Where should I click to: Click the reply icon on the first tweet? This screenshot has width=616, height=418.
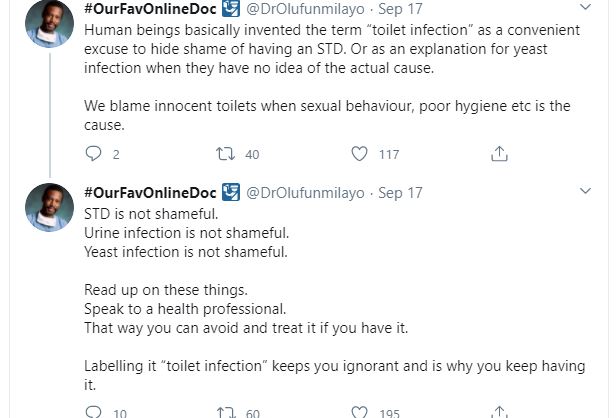click(x=94, y=154)
